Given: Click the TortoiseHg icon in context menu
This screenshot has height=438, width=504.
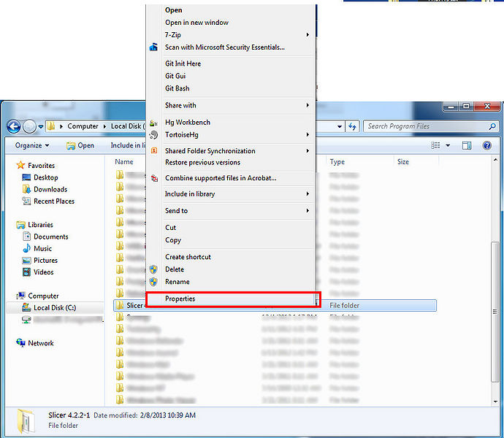Looking at the screenshot, I should point(153,135).
